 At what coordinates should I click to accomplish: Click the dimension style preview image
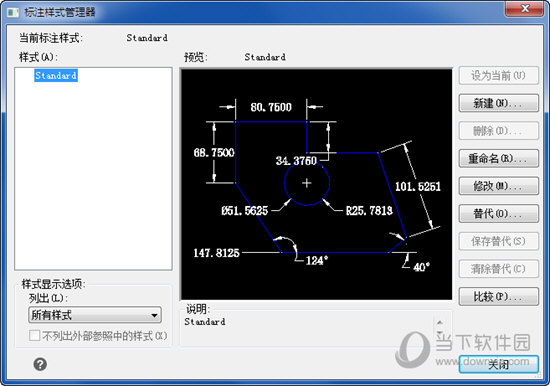pyautogui.click(x=316, y=184)
